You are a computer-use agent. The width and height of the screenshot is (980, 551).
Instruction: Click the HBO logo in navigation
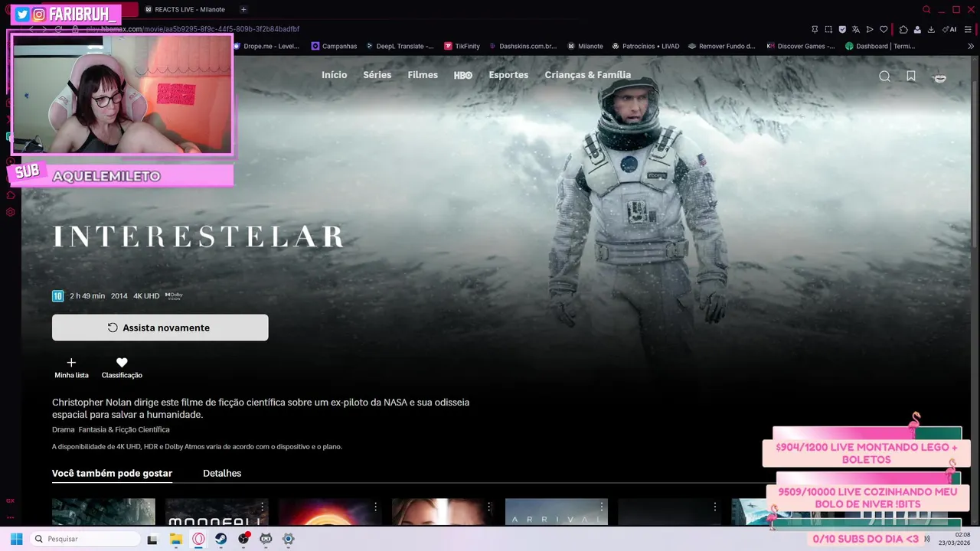pyautogui.click(x=463, y=75)
